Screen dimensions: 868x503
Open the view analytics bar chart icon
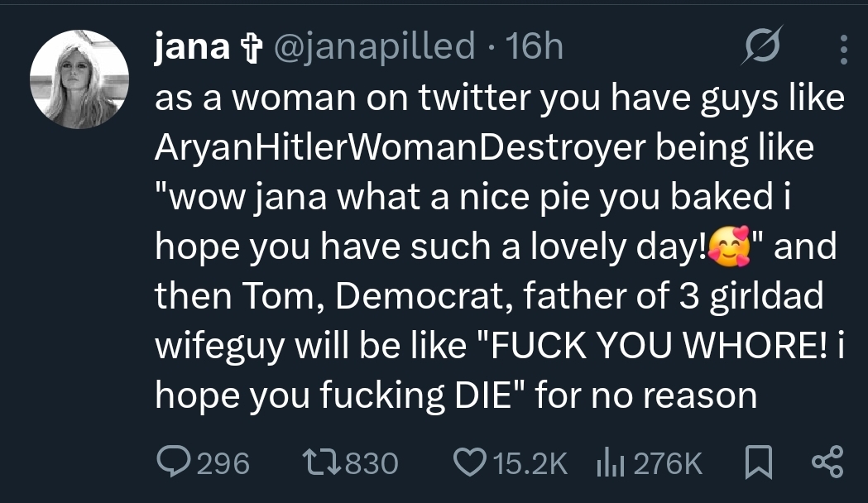610,462
